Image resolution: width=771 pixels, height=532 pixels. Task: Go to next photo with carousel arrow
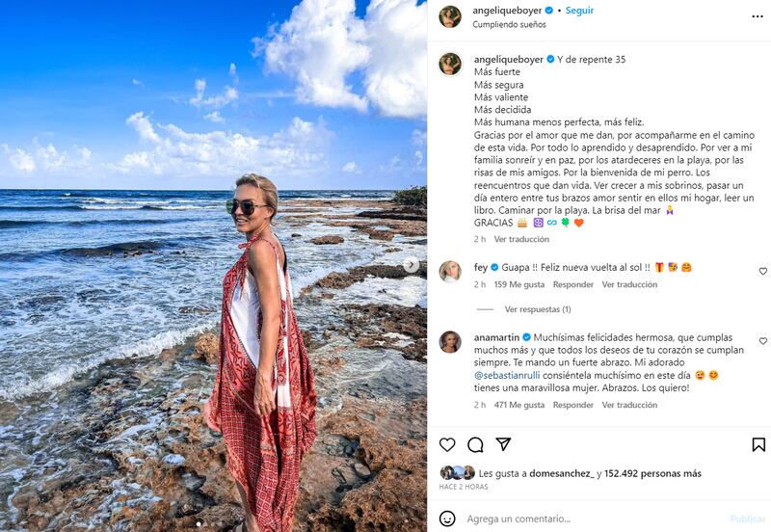[412, 265]
